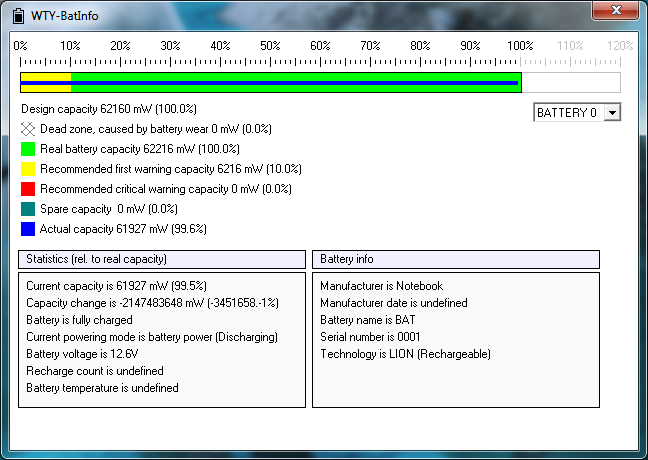Open the BATTERY 0 dropdown arrow

612,112
